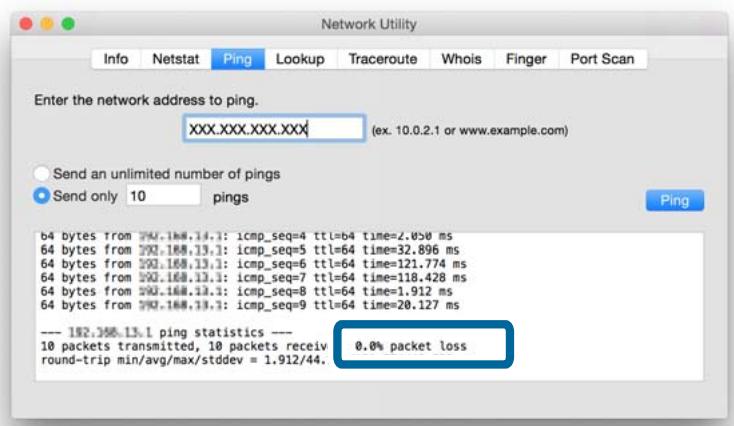Zoom the Network Utility window
Image resolution: width=734 pixels, height=426 pixels.
(68, 23)
